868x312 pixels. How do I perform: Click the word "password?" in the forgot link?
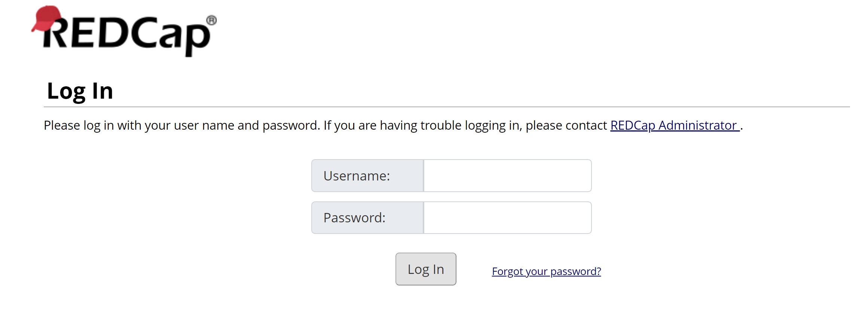click(x=575, y=271)
